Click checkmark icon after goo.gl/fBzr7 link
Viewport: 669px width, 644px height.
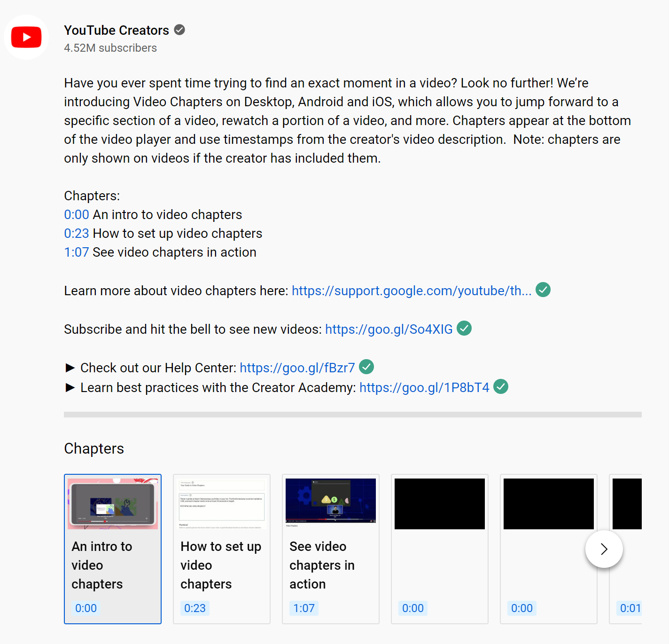(366, 367)
